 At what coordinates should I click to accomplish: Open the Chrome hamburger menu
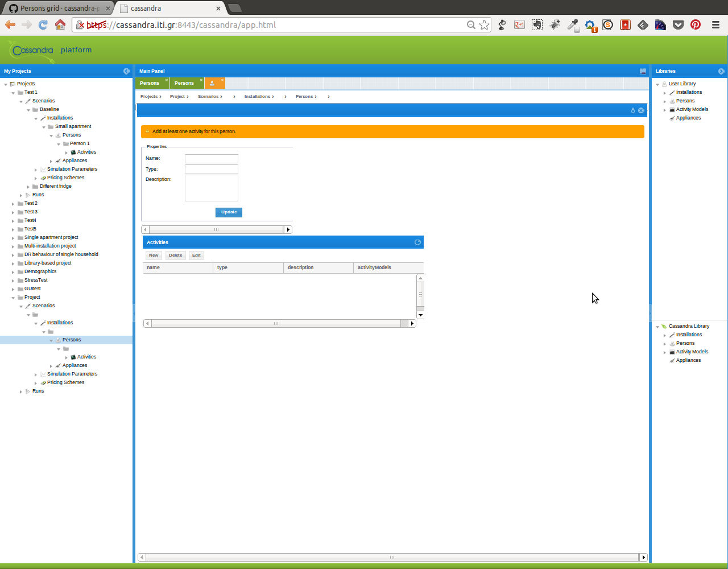point(715,24)
